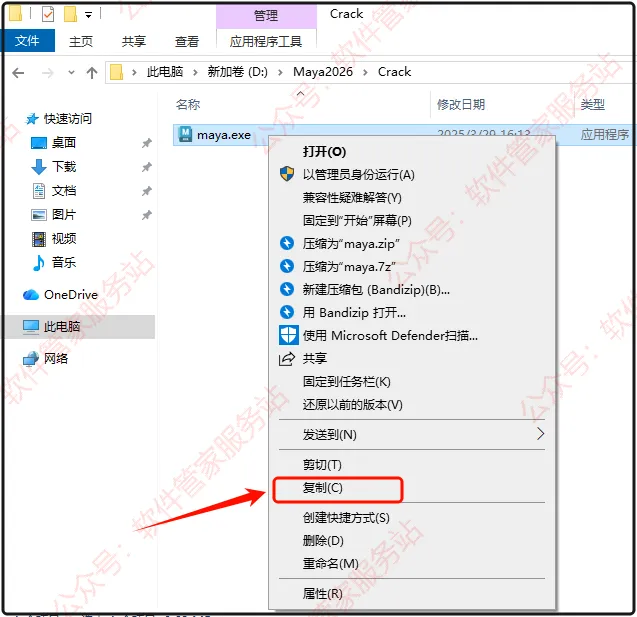Open 音乐 in the sidebar
The width and height of the screenshot is (637, 617).
63,262
